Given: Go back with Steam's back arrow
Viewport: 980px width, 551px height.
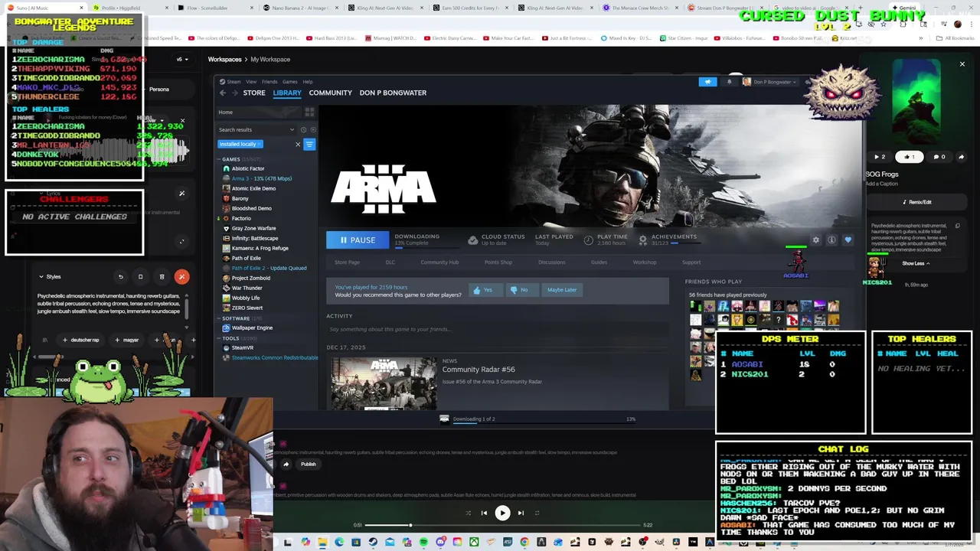Looking at the screenshot, I should pyautogui.click(x=223, y=93).
